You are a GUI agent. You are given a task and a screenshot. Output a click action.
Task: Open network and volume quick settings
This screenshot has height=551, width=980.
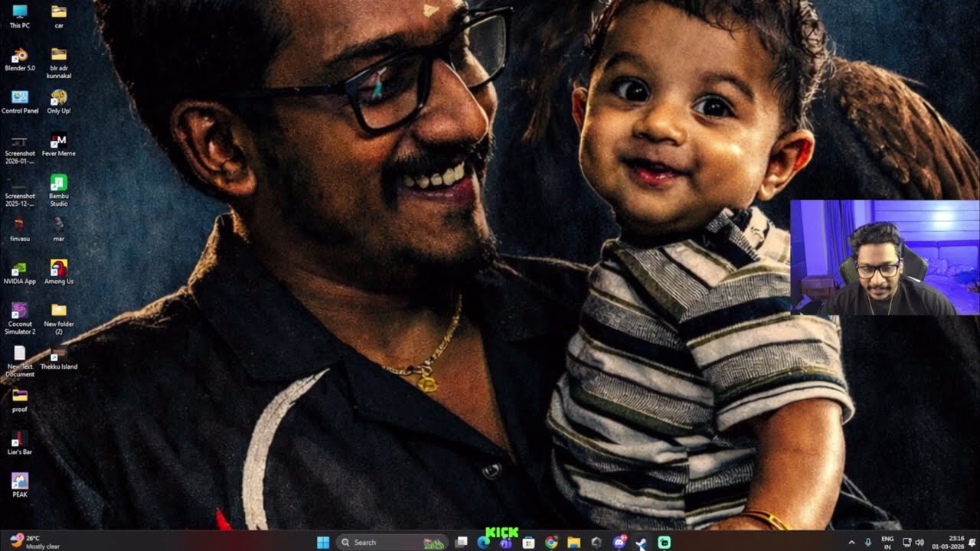913,543
